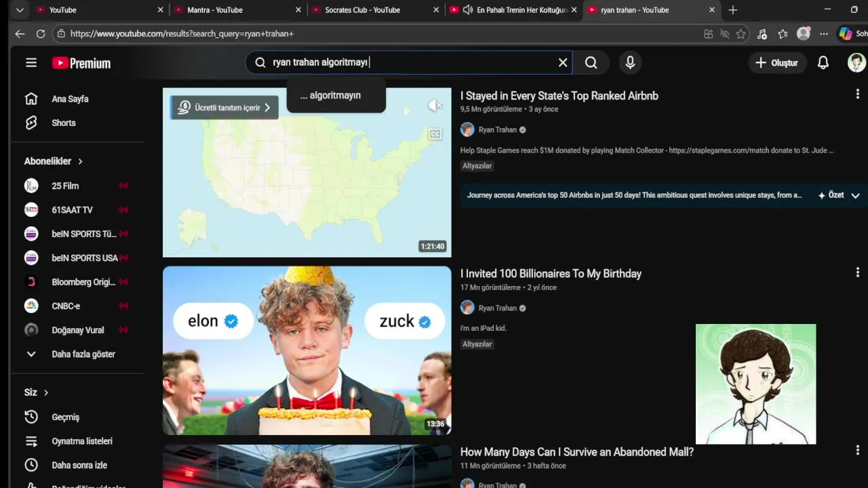The image size is (868, 488).
Task: Open the favorites list icon in the toolbar
Action: tap(783, 34)
